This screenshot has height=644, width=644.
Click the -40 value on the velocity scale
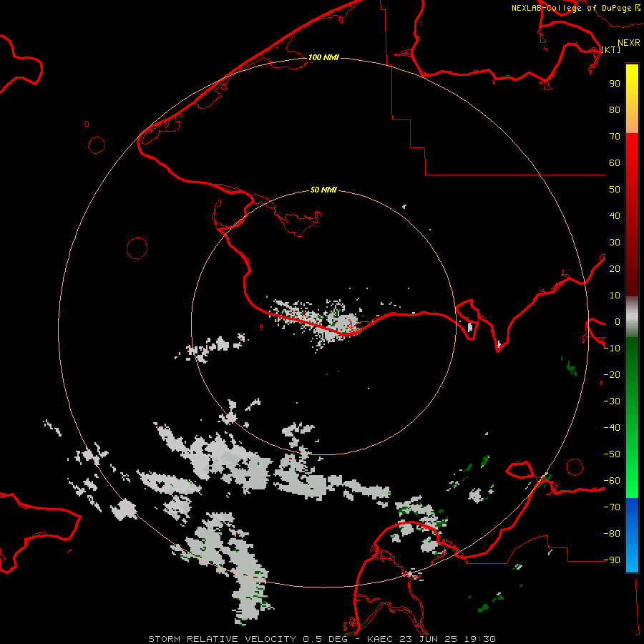click(612, 428)
